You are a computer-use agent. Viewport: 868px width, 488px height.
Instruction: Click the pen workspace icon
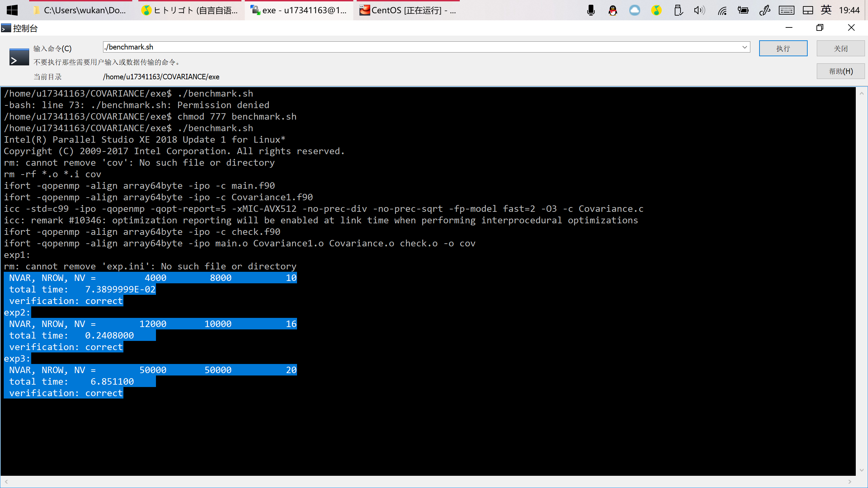765,10
